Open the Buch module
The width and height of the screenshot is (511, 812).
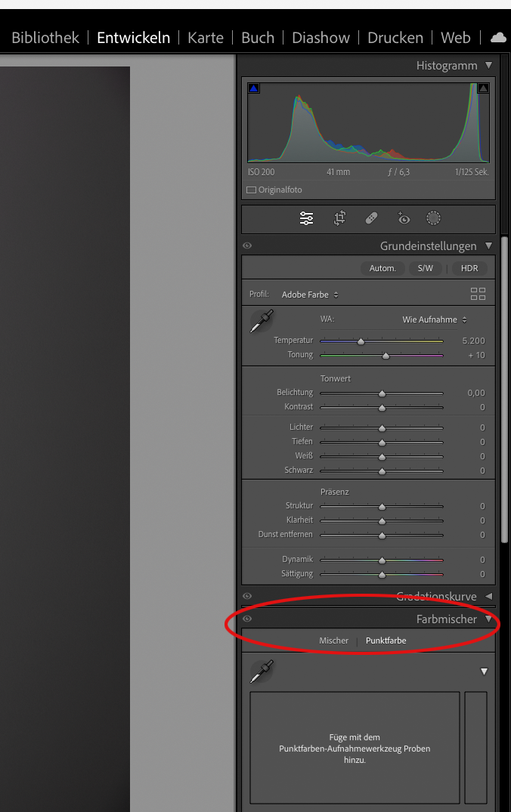(258, 38)
